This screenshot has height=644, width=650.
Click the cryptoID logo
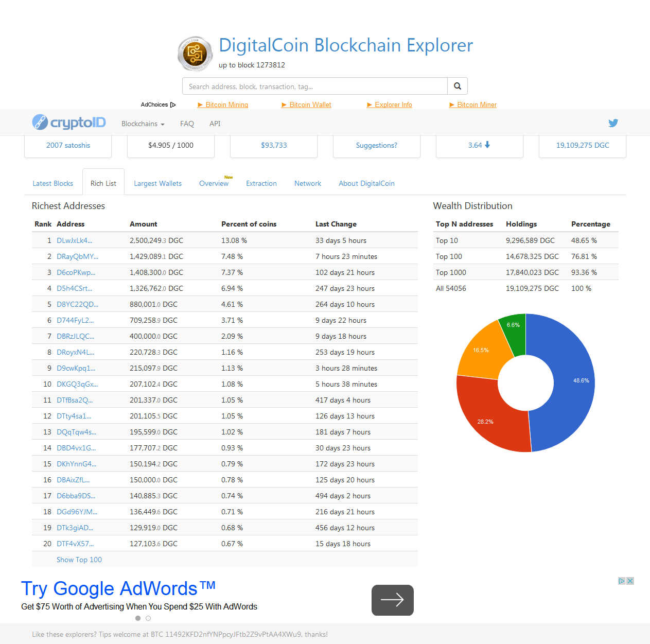pyautogui.click(x=69, y=123)
